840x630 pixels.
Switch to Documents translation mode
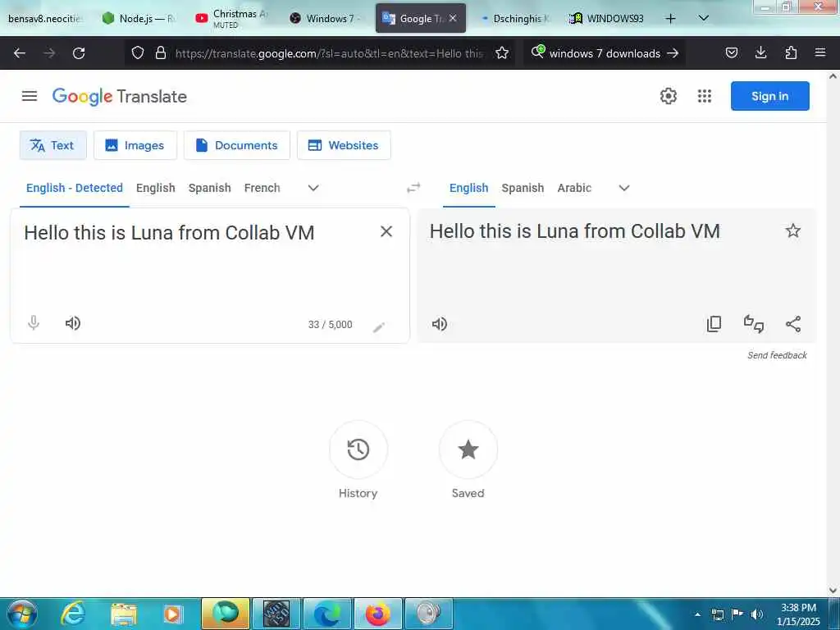pyautogui.click(x=237, y=145)
